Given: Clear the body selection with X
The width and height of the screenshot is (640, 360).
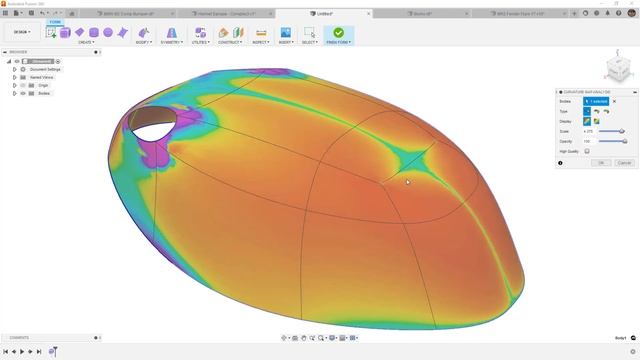Looking at the screenshot, I should pyautogui.click(x=614, y=101).
